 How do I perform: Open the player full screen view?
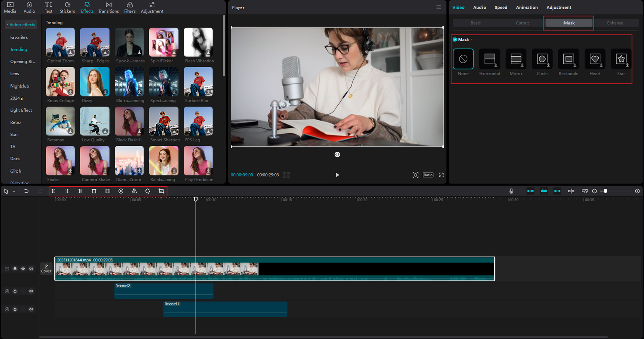tap(441, 175)
